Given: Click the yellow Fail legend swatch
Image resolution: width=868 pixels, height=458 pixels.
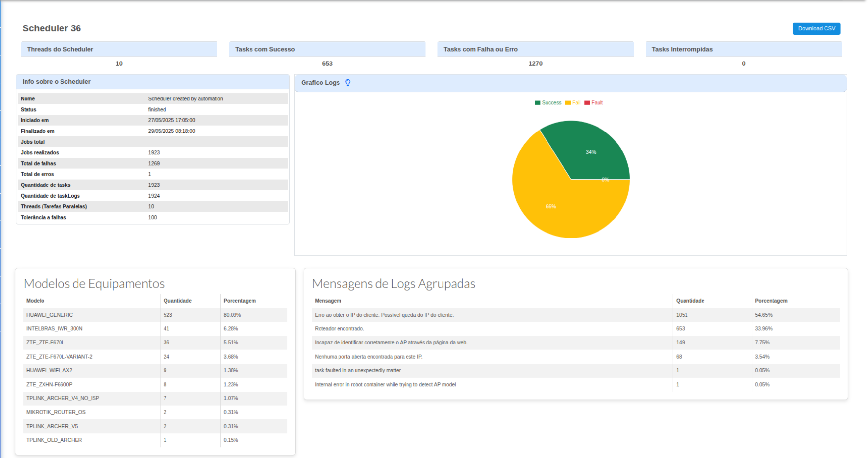Looking at the screenshot, I should pos(568,103).
